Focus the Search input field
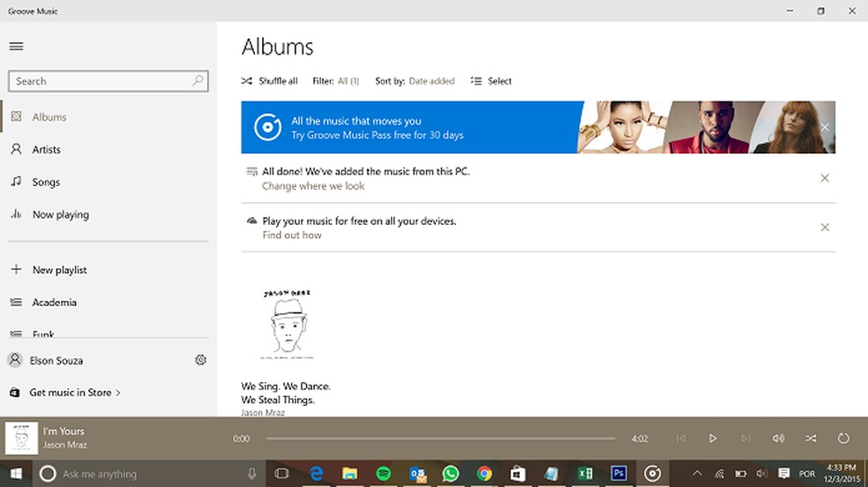Viewport: 868px width, 487px height. tap(108, 81)
